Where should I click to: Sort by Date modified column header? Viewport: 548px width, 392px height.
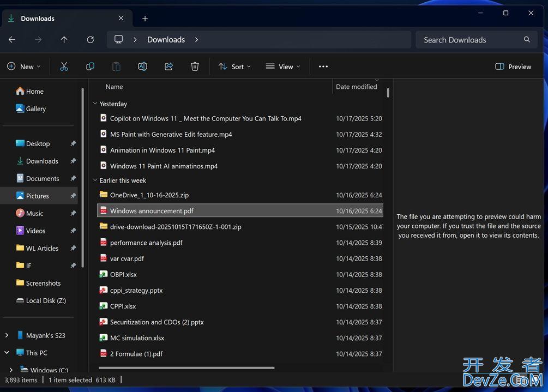tap(356, 87)
